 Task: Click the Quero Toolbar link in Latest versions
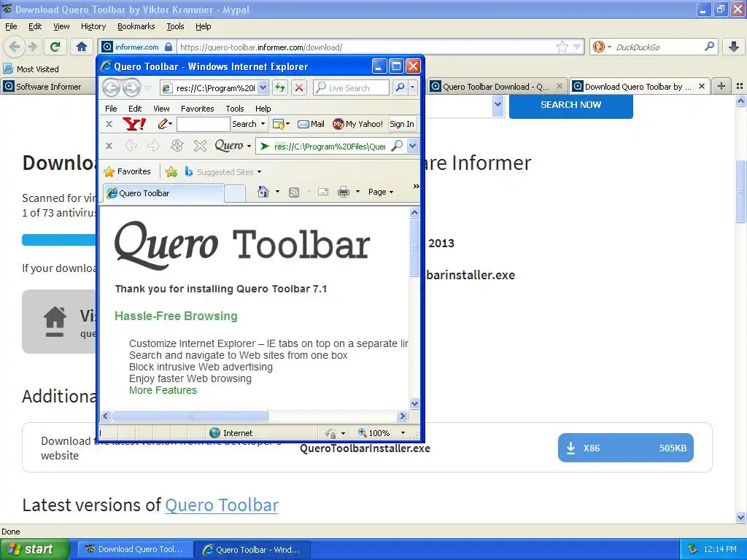coord(222,505)
